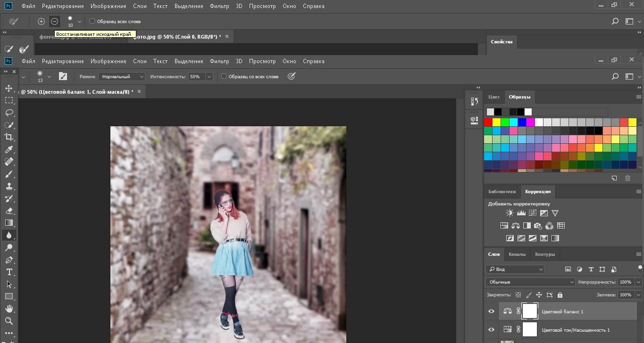
Task: Select the Move tool
Action: 9,89
